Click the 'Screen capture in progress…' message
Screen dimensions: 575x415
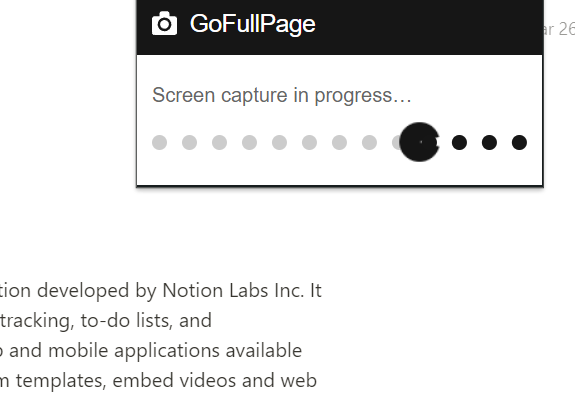(x=282, y=96)
